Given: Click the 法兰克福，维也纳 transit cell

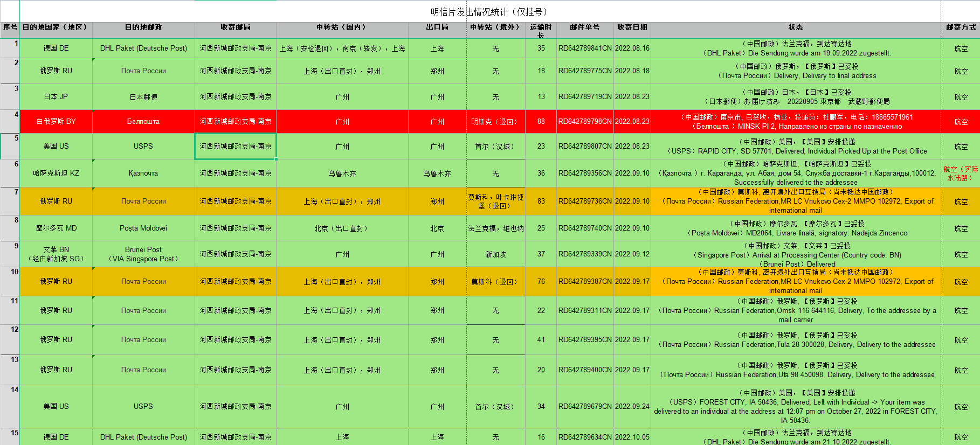Looking at the screenshot, I should 495,228.
